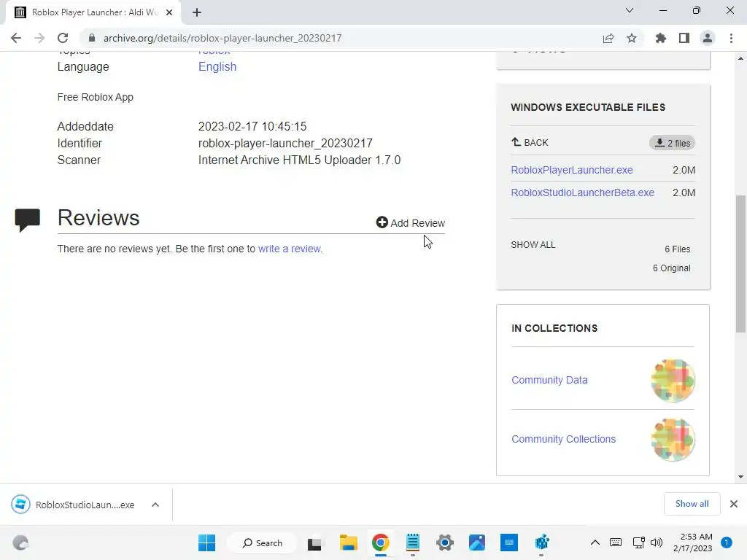Close the Roblox Player Launcher tab
747x560 pixels.
coord(169,12)
